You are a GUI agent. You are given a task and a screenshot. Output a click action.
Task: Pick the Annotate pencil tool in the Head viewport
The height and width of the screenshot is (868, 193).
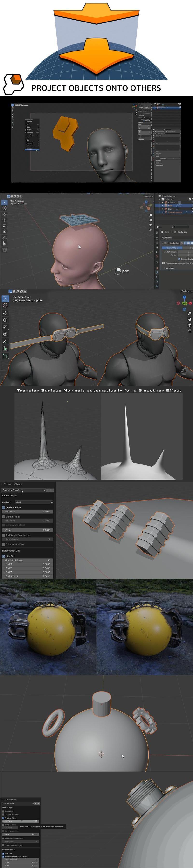coord(4,238)
